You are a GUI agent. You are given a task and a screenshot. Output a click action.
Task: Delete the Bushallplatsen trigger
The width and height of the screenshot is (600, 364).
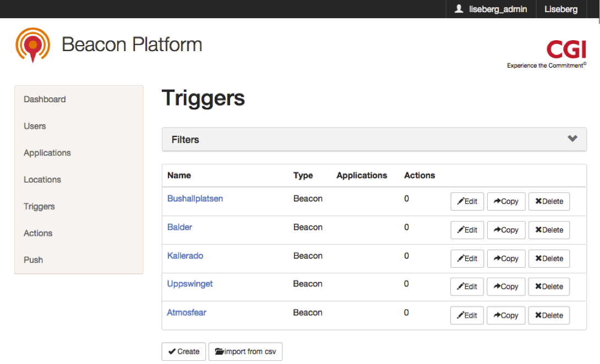[549, 201]
